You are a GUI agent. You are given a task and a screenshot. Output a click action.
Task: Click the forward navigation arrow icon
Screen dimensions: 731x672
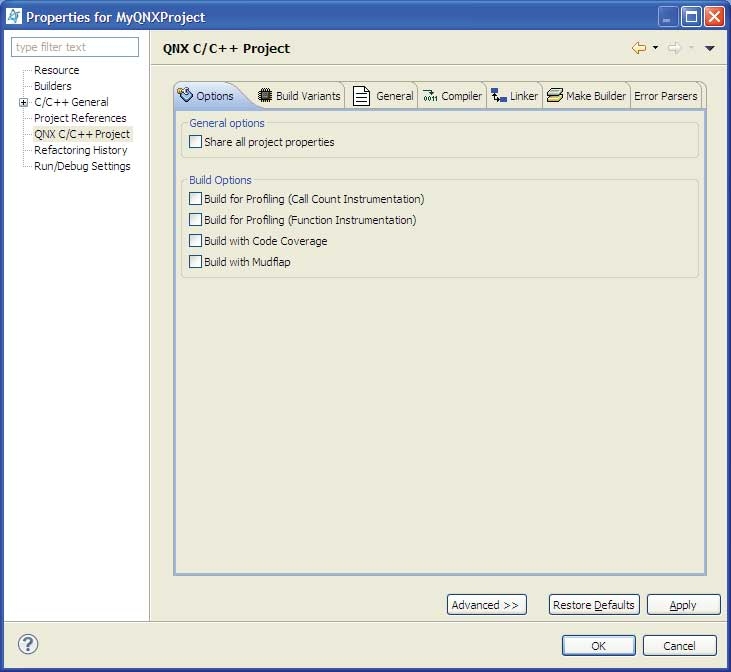[x=674, y=48]
